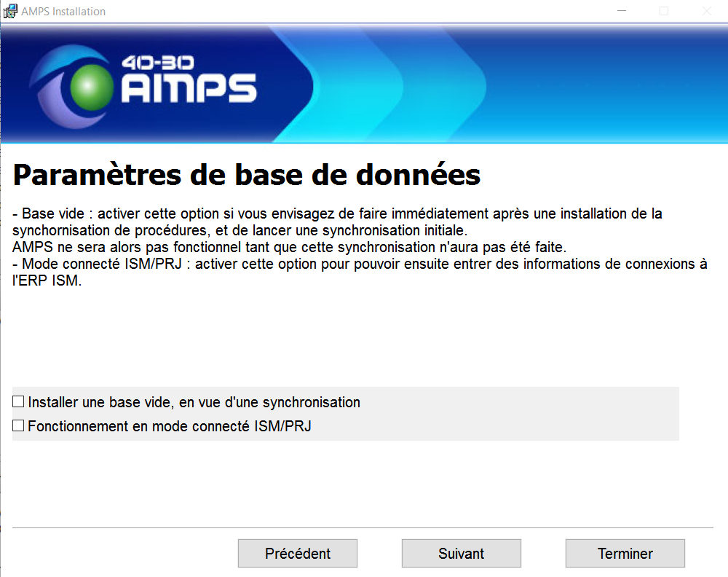Enable the 'Installer une base vide' checkbox
This screenshot has height=577, width=728.
(19, 401)
